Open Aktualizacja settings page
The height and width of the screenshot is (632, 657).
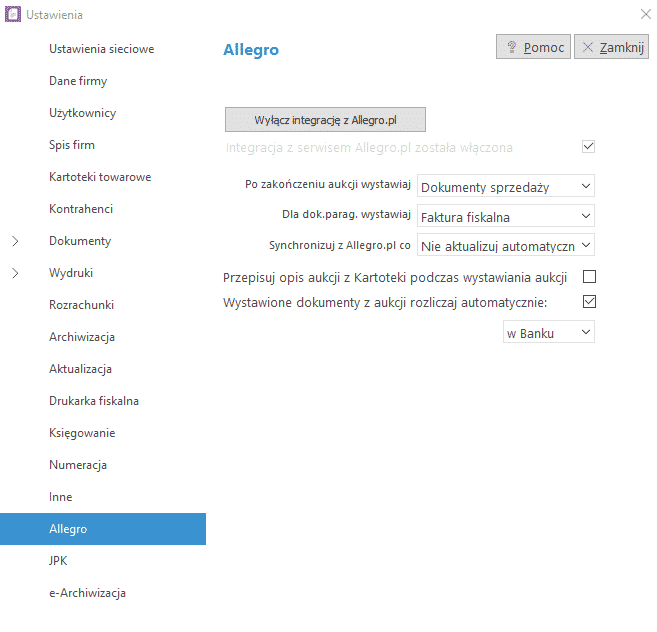click(x=80, y=369)
